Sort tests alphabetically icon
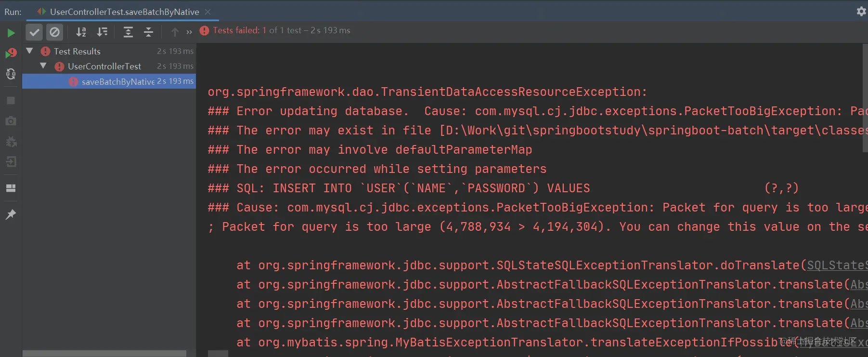This screenshot has width=868, height=357. pos(81,32)
